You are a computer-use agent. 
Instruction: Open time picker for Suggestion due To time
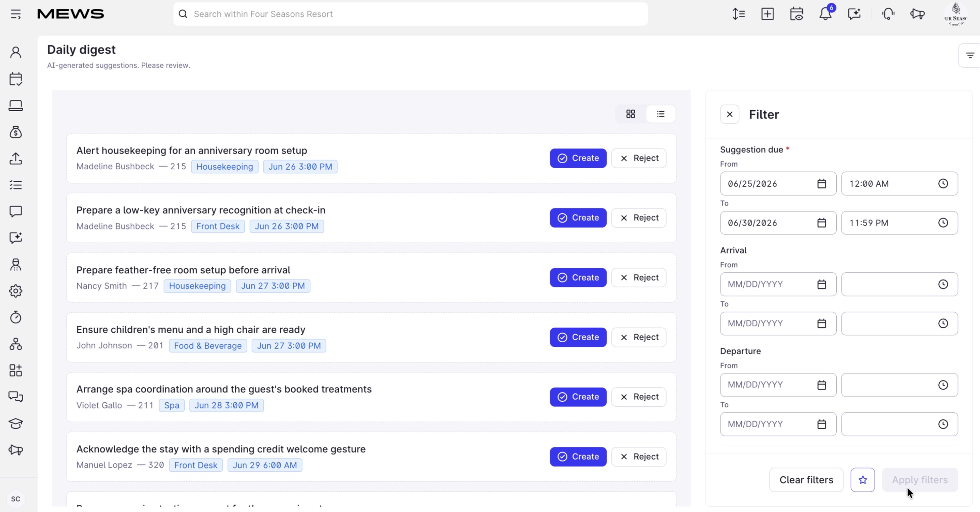(943, 223)
